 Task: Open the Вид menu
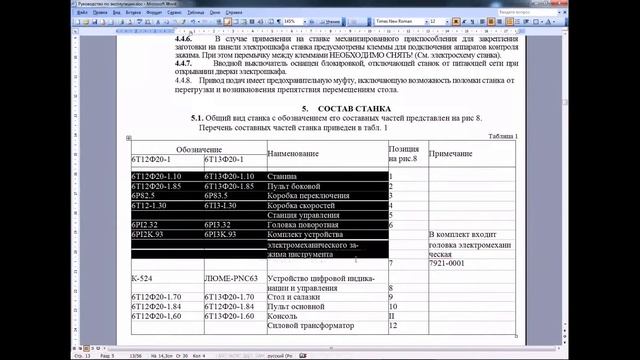click(x=117, y=13)
